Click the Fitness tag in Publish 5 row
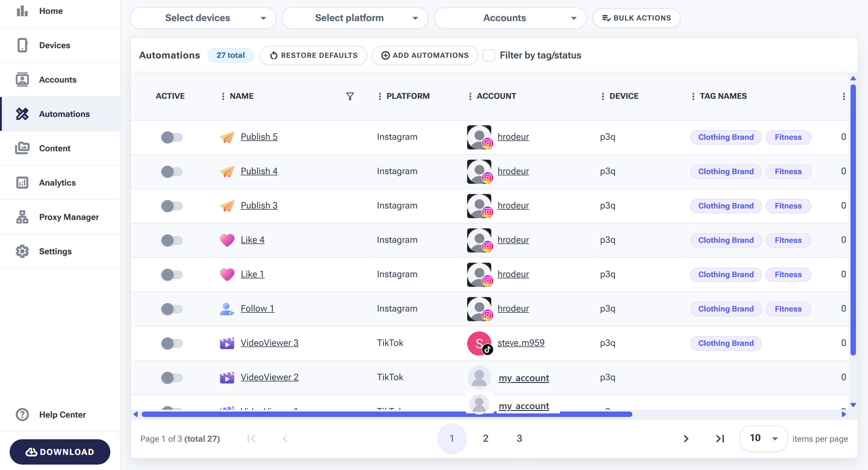868x470 pixels. pos(788,137)
